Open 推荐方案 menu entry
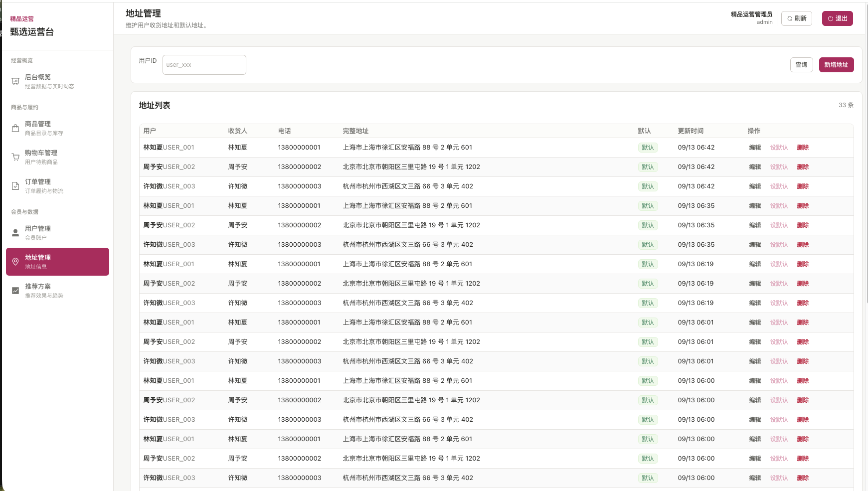Image resolution: width=868 pixels, height=491 pixels. click(57, 291)
